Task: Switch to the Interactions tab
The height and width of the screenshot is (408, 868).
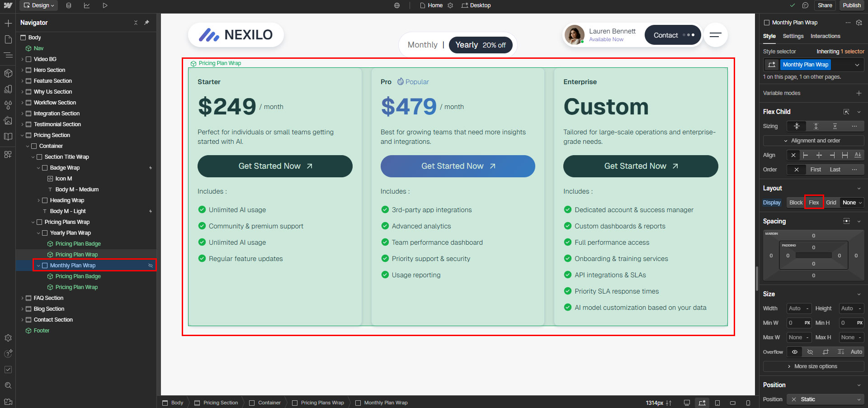Action: tap(825, 36)
